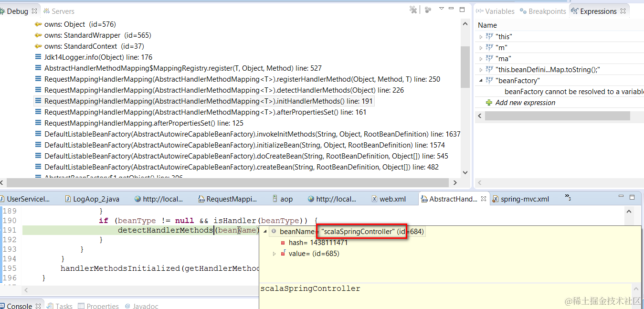Click the "beanFactory" watch expression icon
This screenshot has height=309, width=644.
point(489,80)
